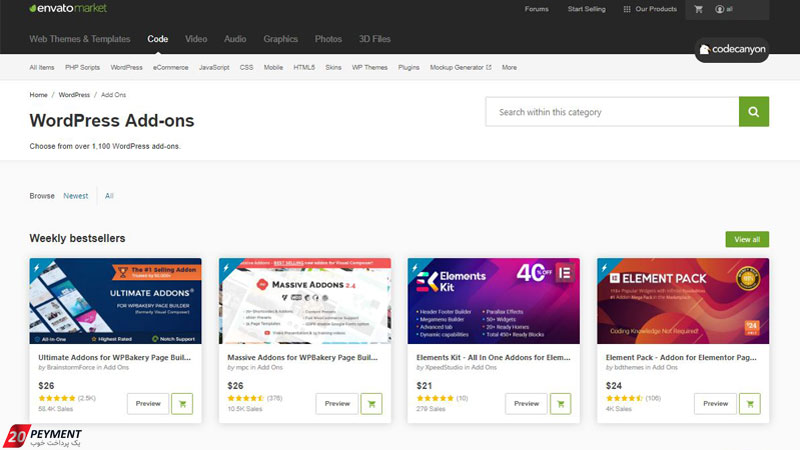
Task: Switch to the Video tab
Action: point(196,39)
